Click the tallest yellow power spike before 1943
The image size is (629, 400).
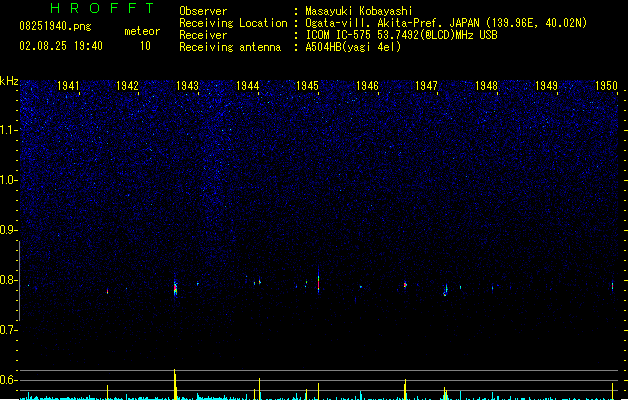pos(175,384)
